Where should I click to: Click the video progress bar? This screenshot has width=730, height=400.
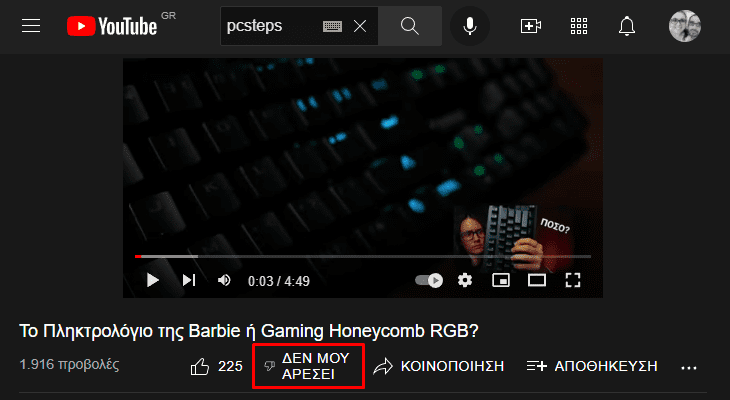pyautogui.click(x=363, y=256)
